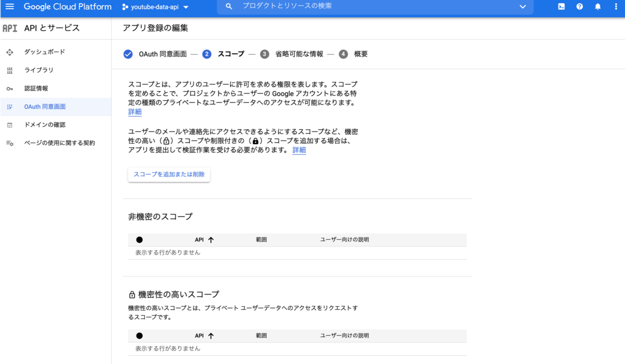Expand the search bar options chevron
The image size is (625, 364).
coord(522,7)
